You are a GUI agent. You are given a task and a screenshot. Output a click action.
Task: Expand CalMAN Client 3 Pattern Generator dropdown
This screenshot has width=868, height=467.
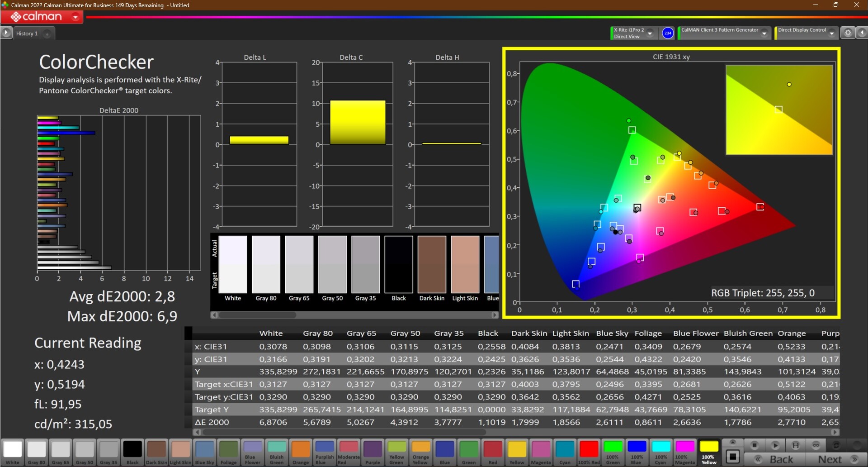[x=764, y=33]
